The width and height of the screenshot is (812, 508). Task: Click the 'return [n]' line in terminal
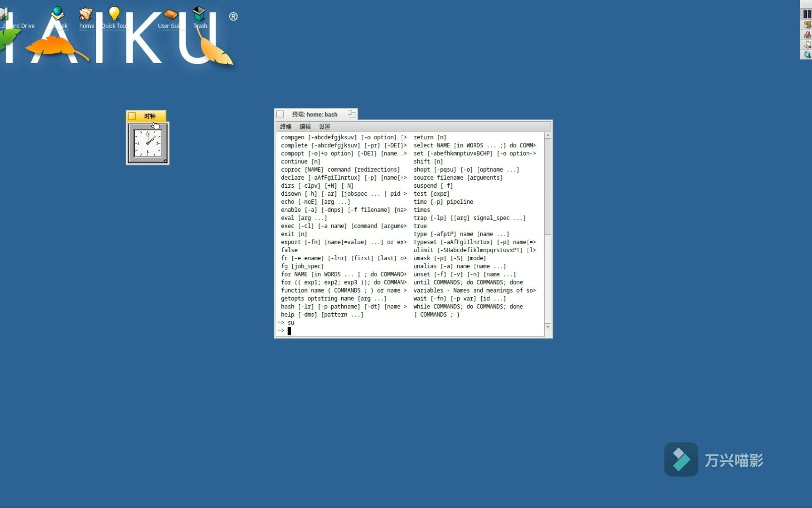coord(429,137)
